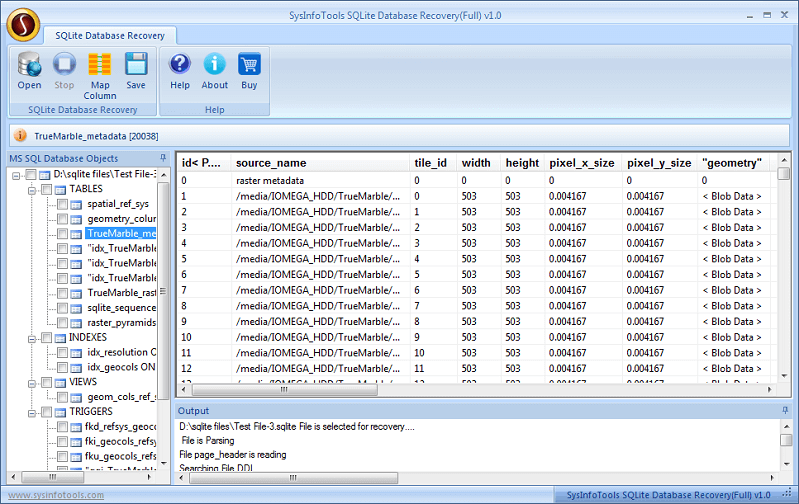Collapse the VIEWS tree node
This screenshot has width=799, height=504.
click(32, 383)
